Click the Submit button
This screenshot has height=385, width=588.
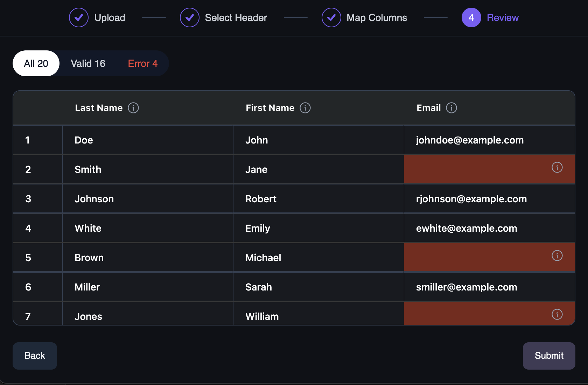tap(549, 356)
